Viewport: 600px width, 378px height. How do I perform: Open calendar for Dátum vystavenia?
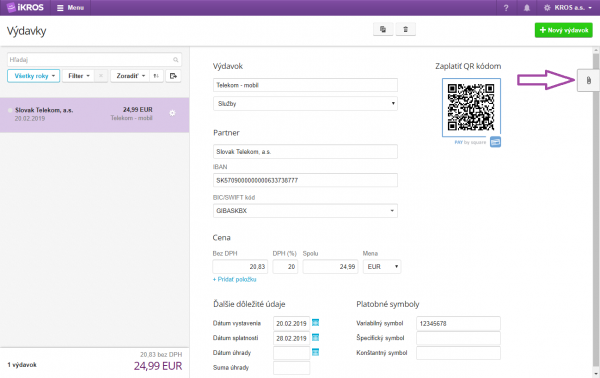[315, 323]
